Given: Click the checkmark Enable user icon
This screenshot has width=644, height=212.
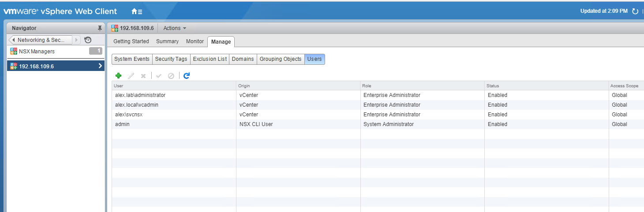Looking at the screenshot, I should coord(159,76).
